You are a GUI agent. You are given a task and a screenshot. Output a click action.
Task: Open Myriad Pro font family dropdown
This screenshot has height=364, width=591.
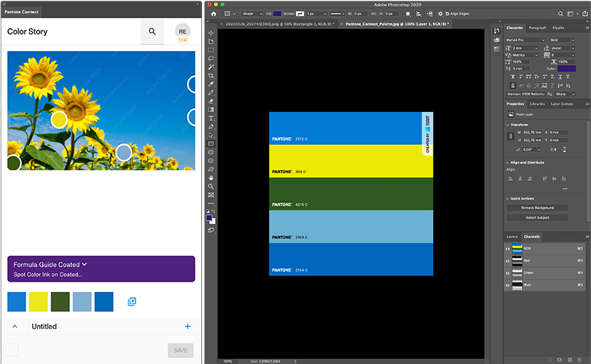[525, 40]
